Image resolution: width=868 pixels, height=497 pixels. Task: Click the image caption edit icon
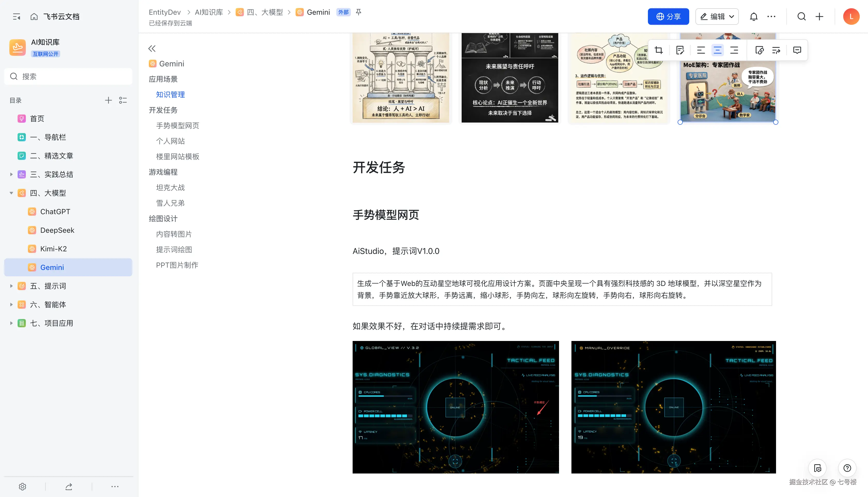680,50
